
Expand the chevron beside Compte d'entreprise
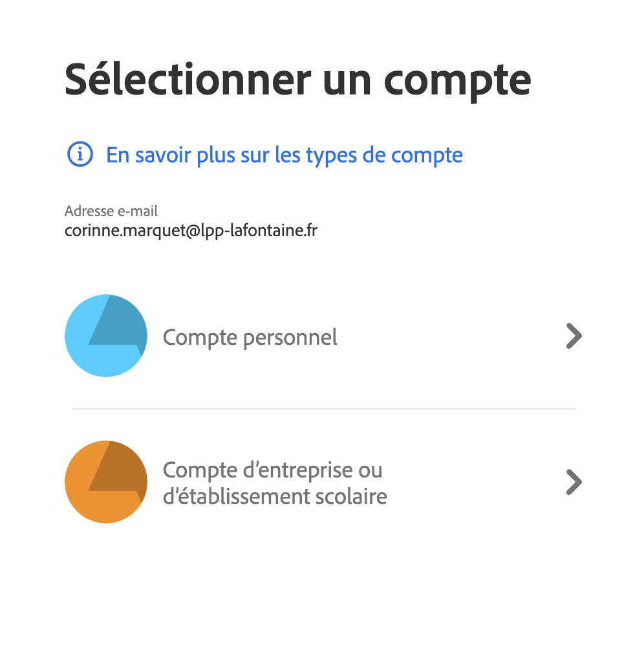574,483
